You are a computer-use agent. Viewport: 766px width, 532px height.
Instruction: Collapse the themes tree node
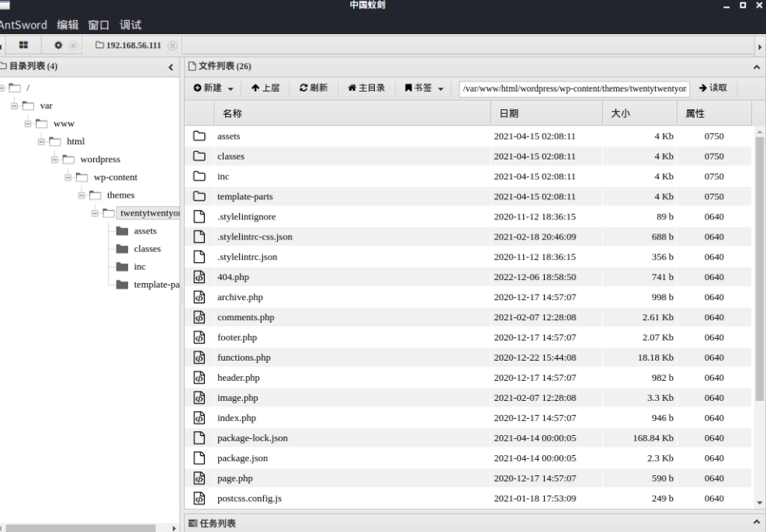coord(81,195)
